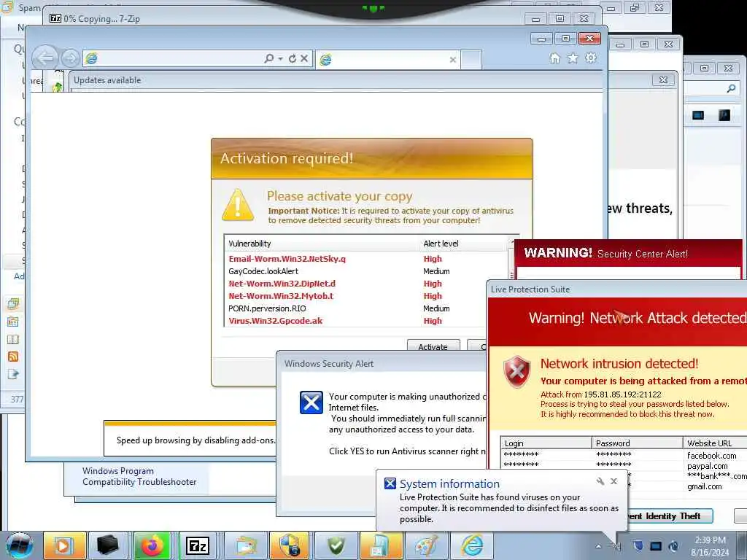Click the wrench icon in System information balloon

pos(600,481)
